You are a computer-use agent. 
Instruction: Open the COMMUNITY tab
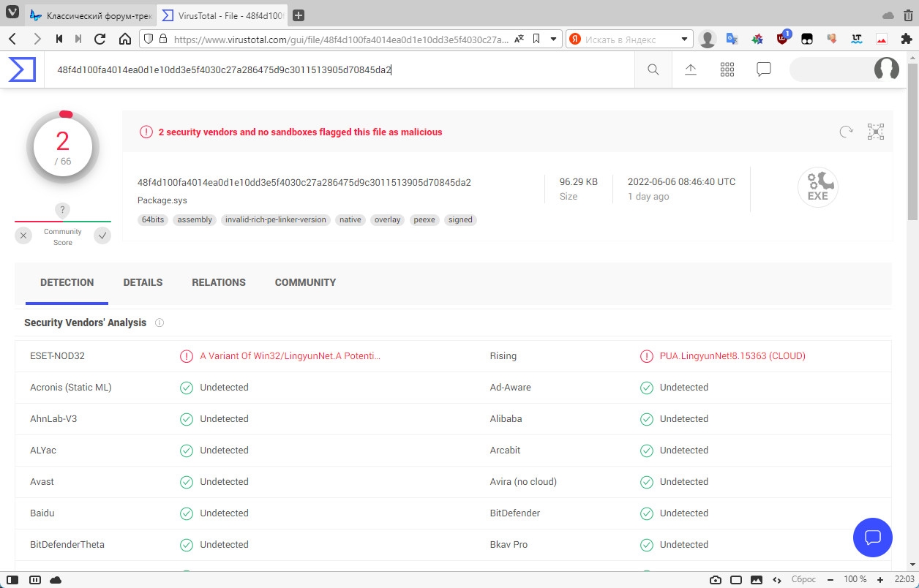click(305, 282)
